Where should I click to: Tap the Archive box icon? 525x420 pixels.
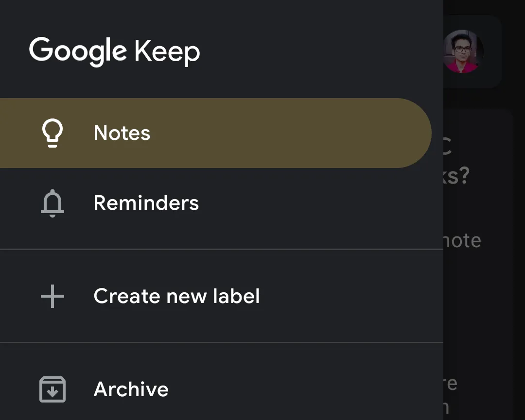coord(52,389)
